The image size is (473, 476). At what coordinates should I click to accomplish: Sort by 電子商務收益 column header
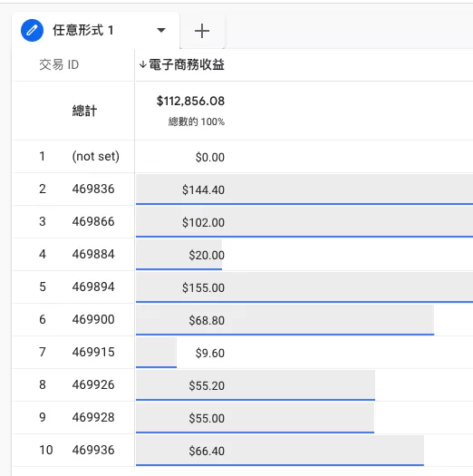click(x=187, y=64)
